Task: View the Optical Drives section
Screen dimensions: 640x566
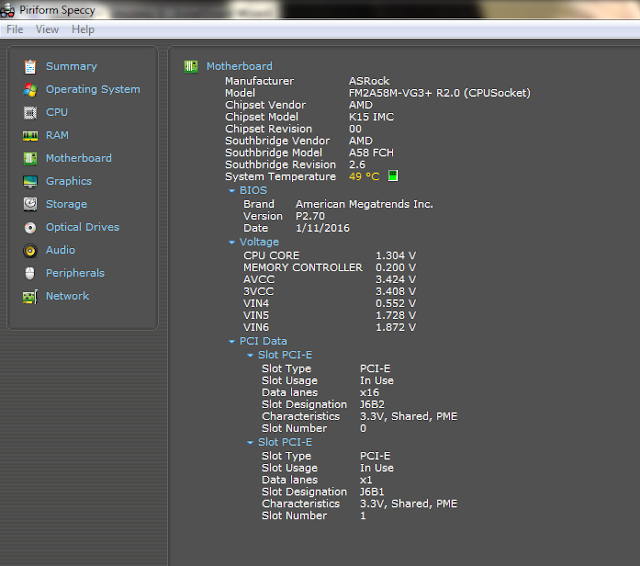Action: point(82,227)
